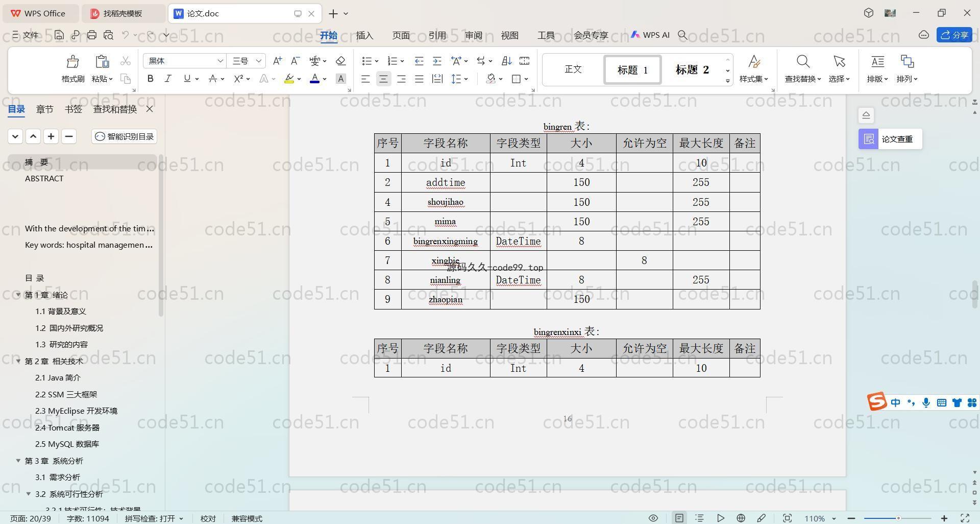Image resolution: width=980 pixels, height=524 pixels.
Task: Toggle Bold formatting
Action: coord(150,79)
